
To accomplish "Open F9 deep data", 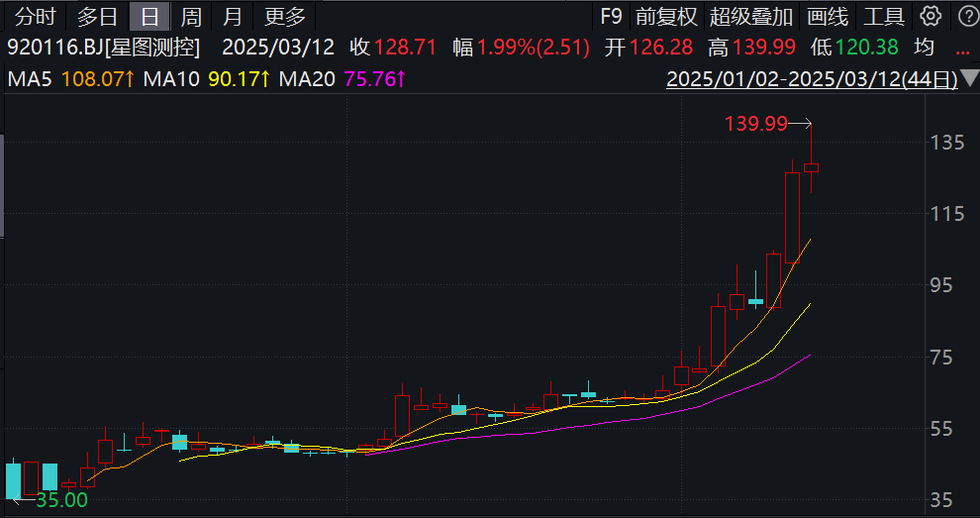I will pos(611,16).
